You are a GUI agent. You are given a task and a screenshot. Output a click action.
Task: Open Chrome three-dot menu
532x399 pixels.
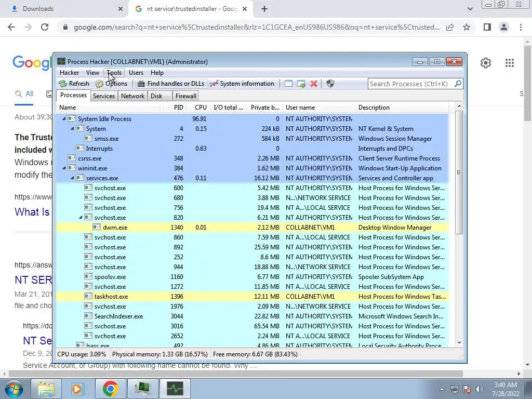[521, 27]
